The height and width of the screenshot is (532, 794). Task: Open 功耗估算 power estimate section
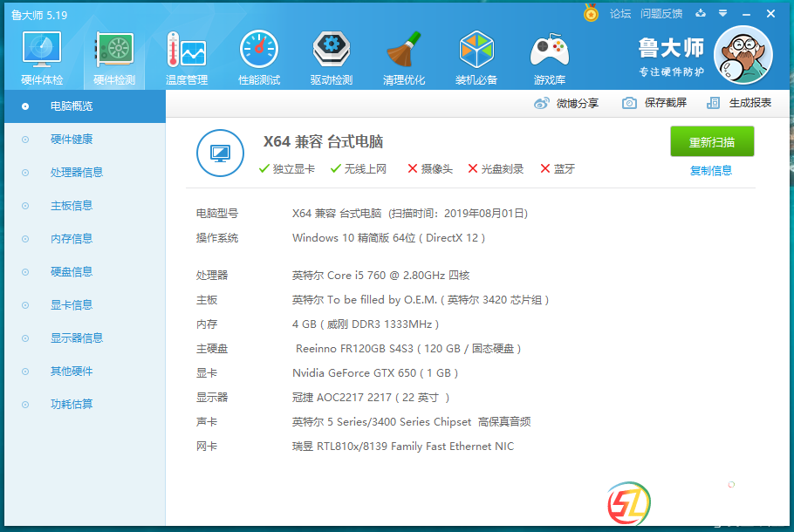pyautogui.click(x=72, y=405)
